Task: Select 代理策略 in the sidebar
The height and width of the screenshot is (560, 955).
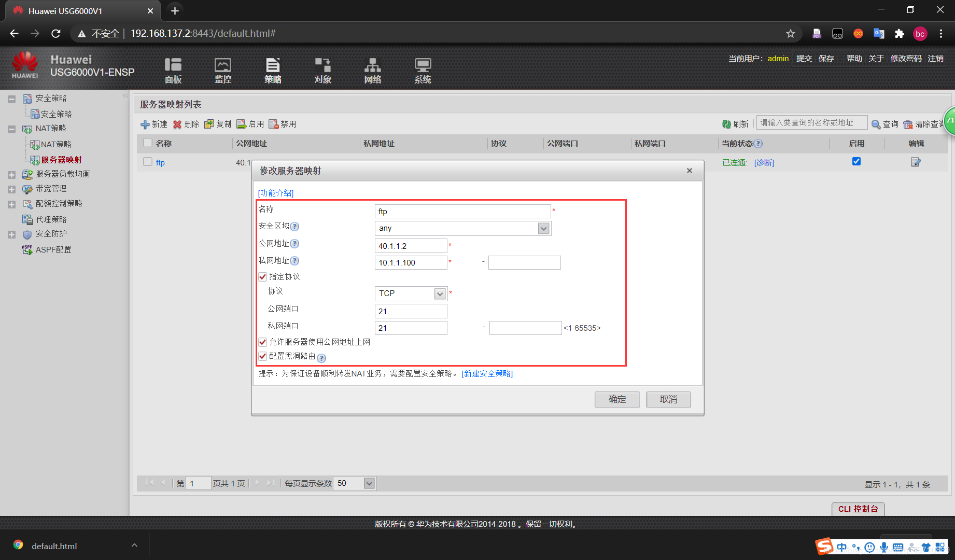Action: tap(51, 219)
